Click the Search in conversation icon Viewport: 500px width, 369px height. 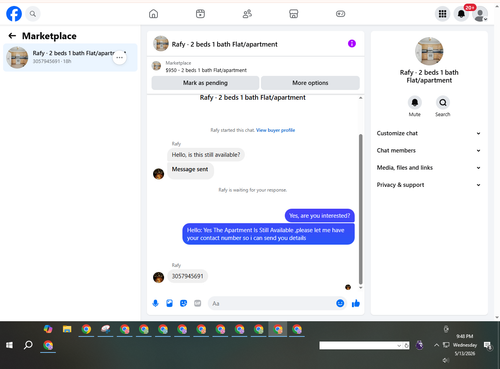[443, 102]
